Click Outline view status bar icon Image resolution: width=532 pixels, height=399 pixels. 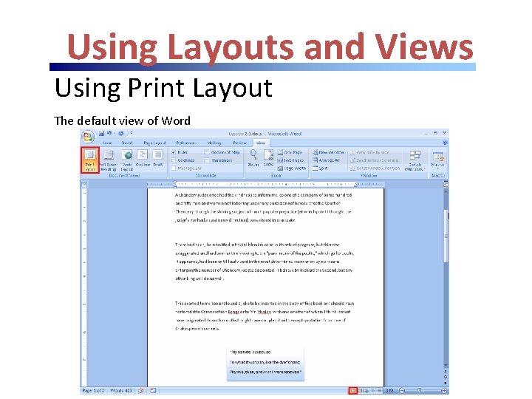click(x=373, y=391)
